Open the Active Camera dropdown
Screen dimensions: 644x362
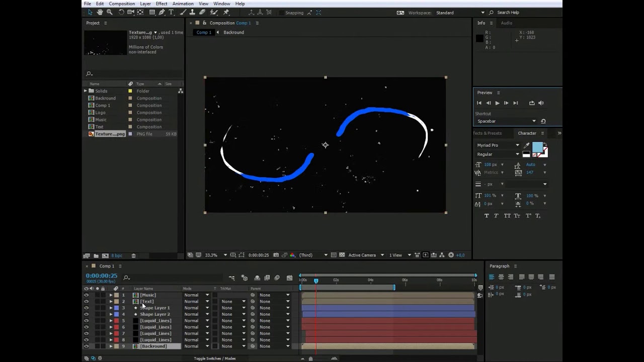tap(366, 255)
